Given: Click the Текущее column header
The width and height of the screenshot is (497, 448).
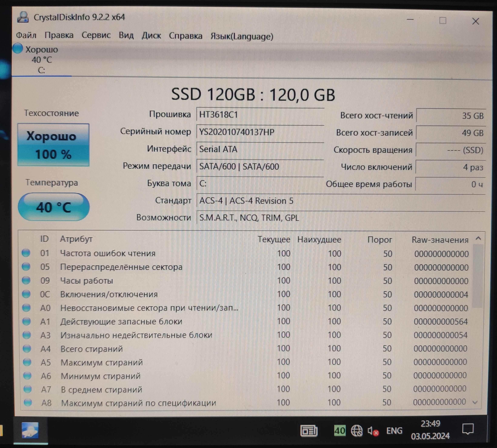Looking at the screenshot, I should [274, 239].
